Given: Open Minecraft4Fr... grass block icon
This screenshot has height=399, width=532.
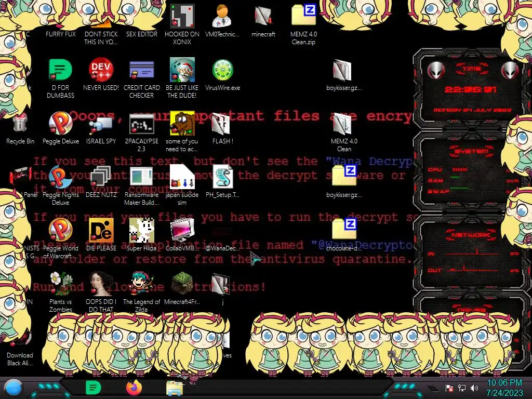Looking at the screenshot, I should point(182,288).
